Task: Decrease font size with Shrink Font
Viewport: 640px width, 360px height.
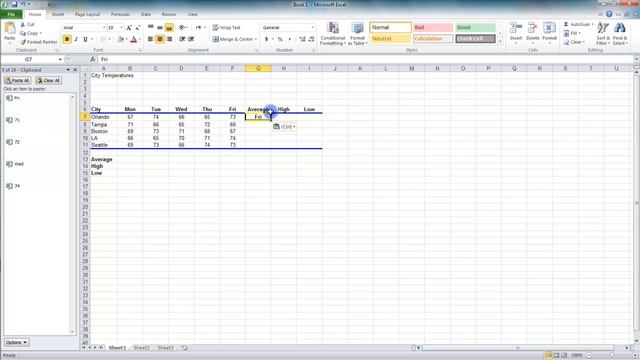Action: click(138, 27)
